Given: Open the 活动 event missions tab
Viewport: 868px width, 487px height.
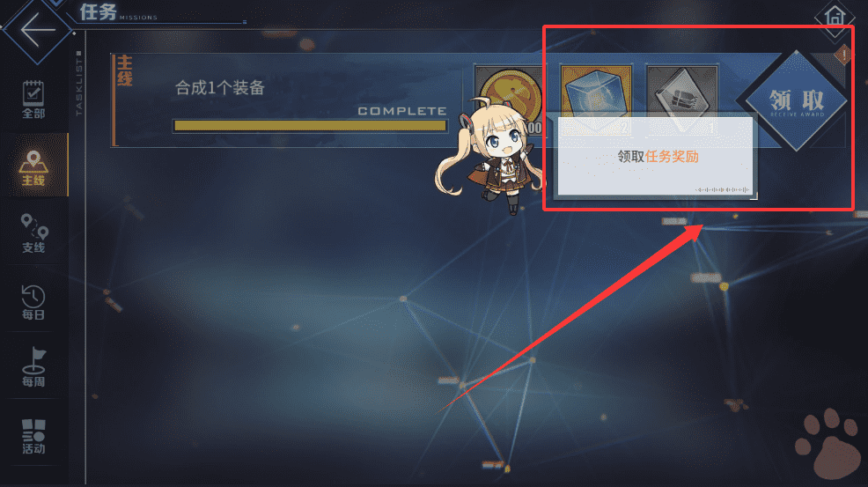Looking at the screenshot, I should click(x=33, y=437).
